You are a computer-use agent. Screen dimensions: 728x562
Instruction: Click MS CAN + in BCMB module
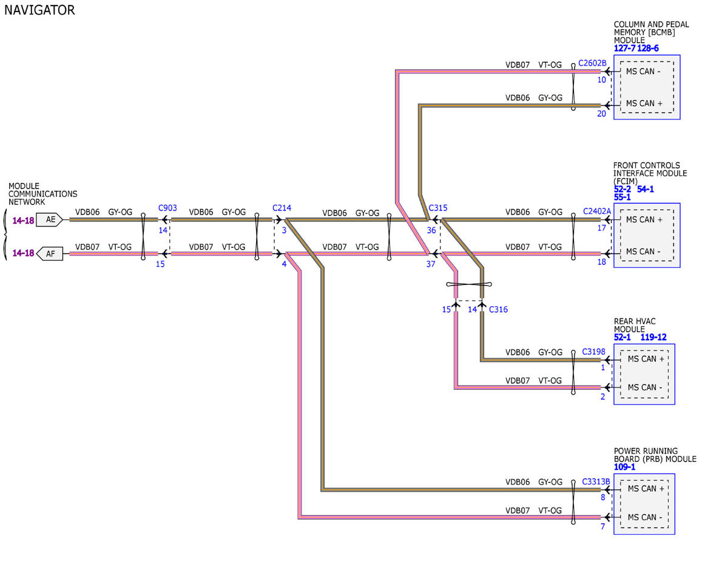tap(643, 103)
